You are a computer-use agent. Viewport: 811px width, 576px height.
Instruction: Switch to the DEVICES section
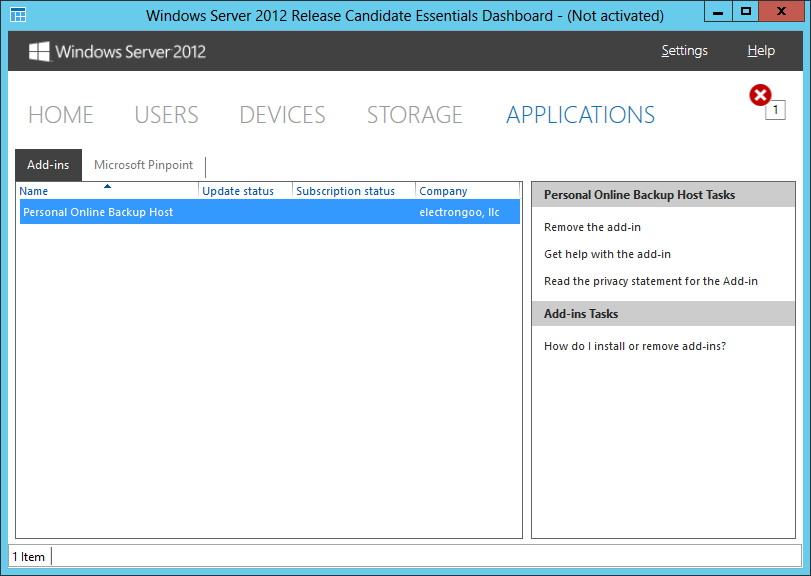pyautogui.click(x=282, y=115)
